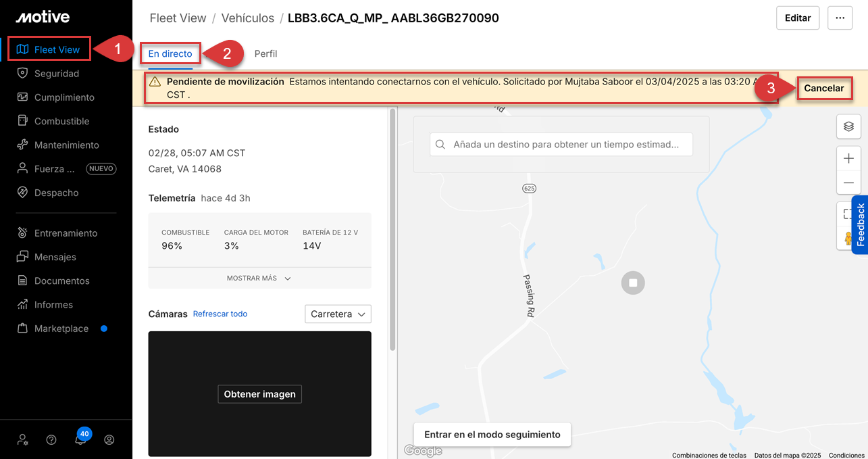This screenshot has width=868, height=459.
Task: Open the help question mark icon
Action: (51, 439)
